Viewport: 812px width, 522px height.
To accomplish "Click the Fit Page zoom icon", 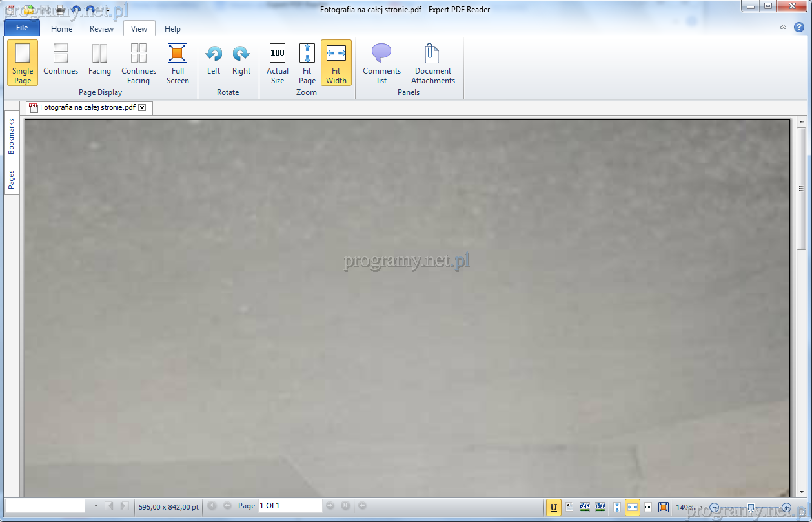I will click(x=307, y=63).
